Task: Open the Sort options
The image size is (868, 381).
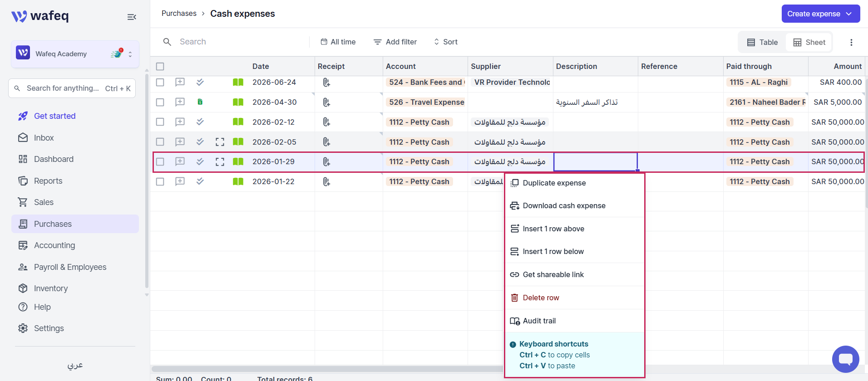Action: pos(446,42)
